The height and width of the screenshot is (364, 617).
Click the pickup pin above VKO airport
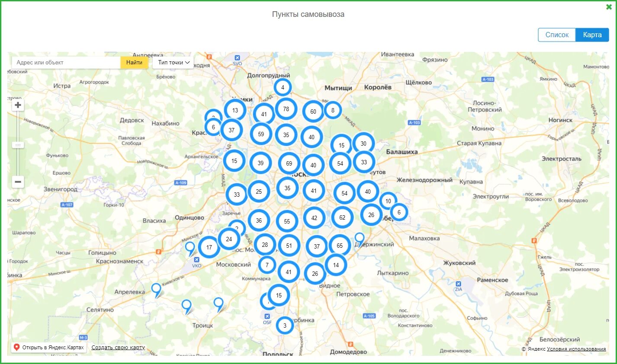[190, 249]
